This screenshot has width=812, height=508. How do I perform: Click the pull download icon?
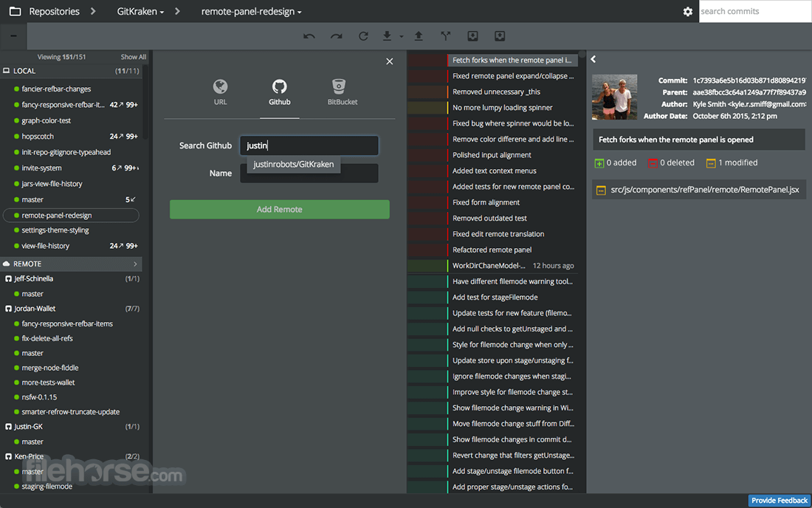pos(387,35)
